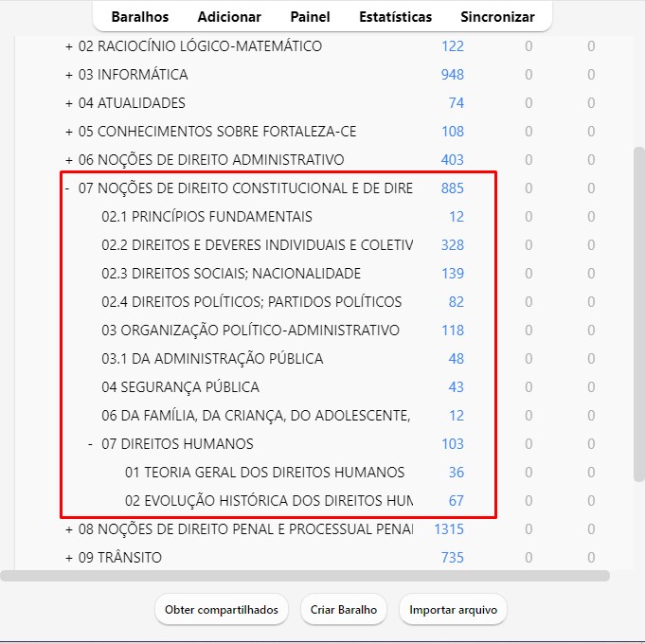Open Estatísticas from the top bar
The image size is (645, 644).
[x=395, y=17]
